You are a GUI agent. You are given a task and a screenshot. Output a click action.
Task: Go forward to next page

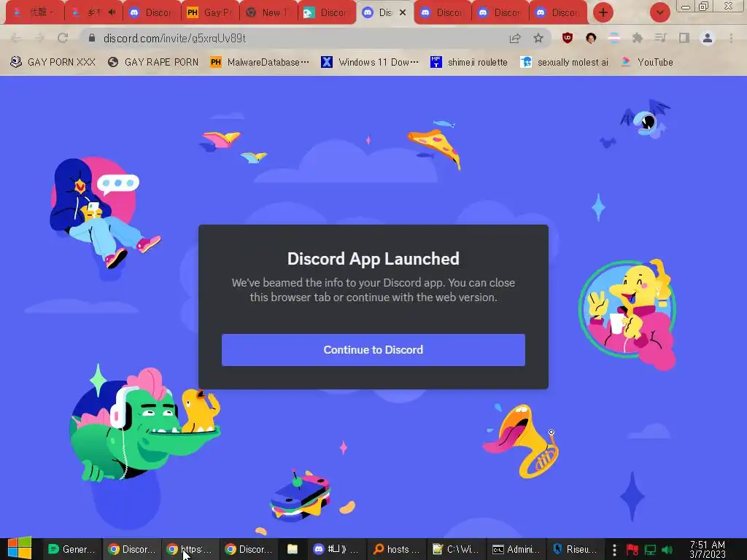tap(39, 38)
